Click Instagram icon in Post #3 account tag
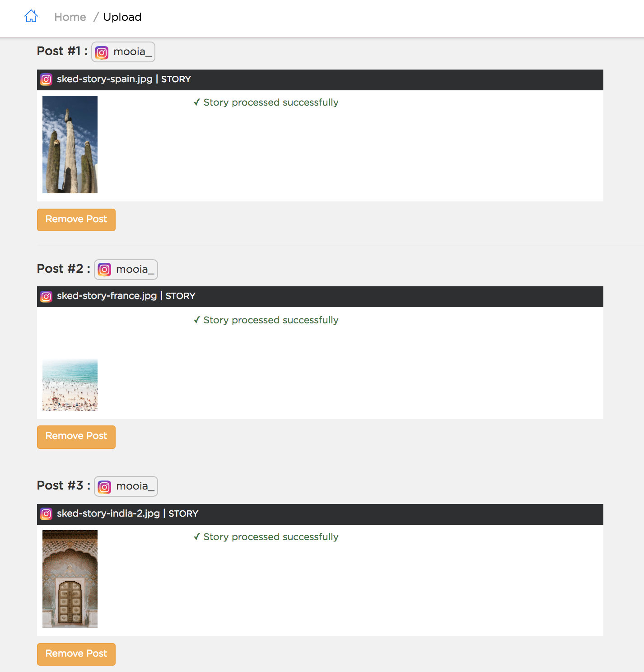Viewport: 644px width, 672px height. pos(104,487)
